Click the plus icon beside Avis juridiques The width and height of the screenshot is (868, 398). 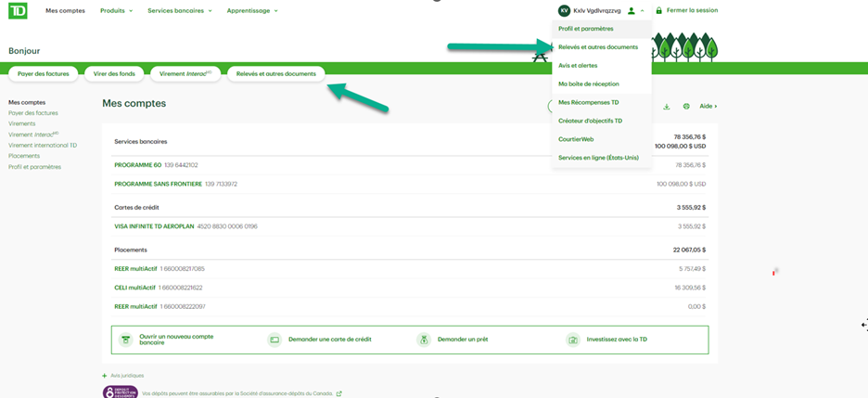[104, 376]
